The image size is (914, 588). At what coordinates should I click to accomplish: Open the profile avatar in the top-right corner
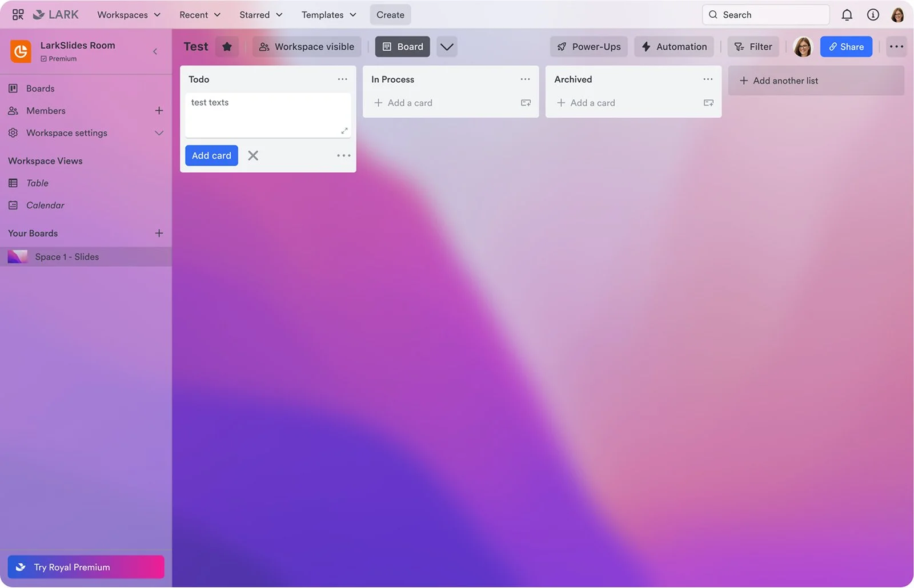click(x=897, y=15)
